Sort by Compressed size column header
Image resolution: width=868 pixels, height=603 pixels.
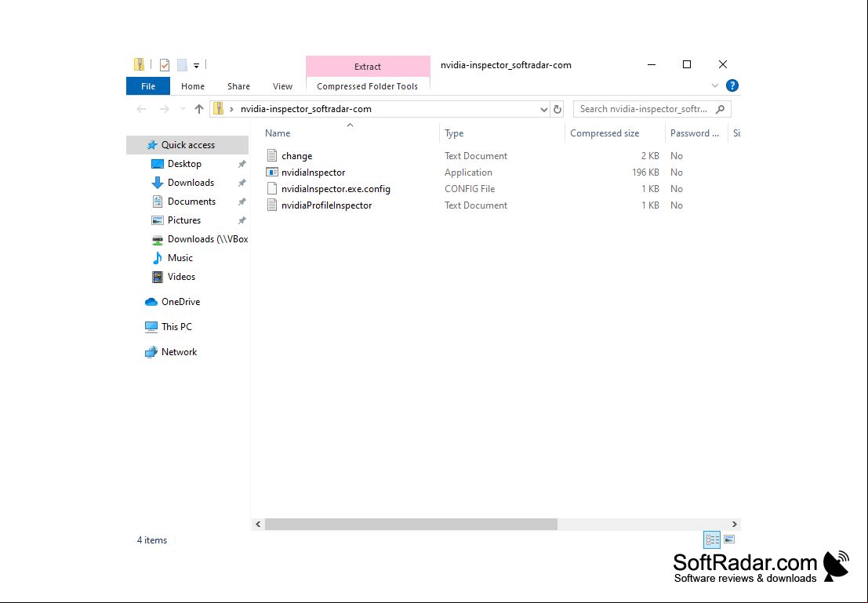point(615,133)
